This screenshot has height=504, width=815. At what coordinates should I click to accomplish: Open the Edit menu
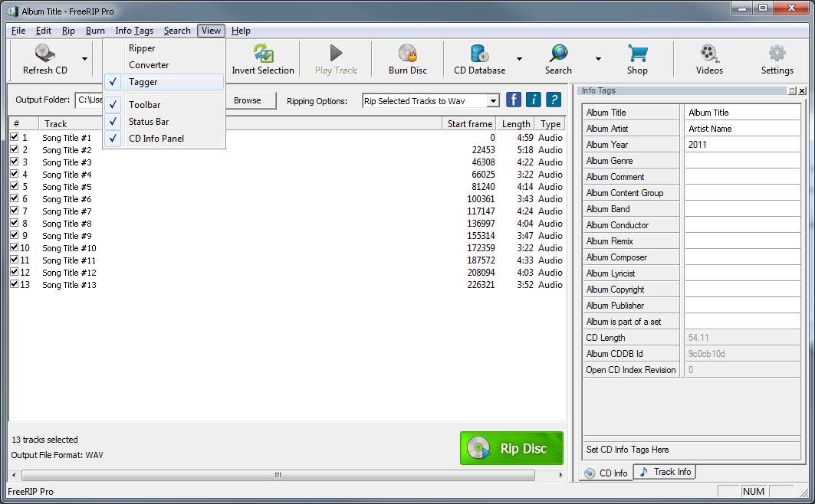pos(44,31)
